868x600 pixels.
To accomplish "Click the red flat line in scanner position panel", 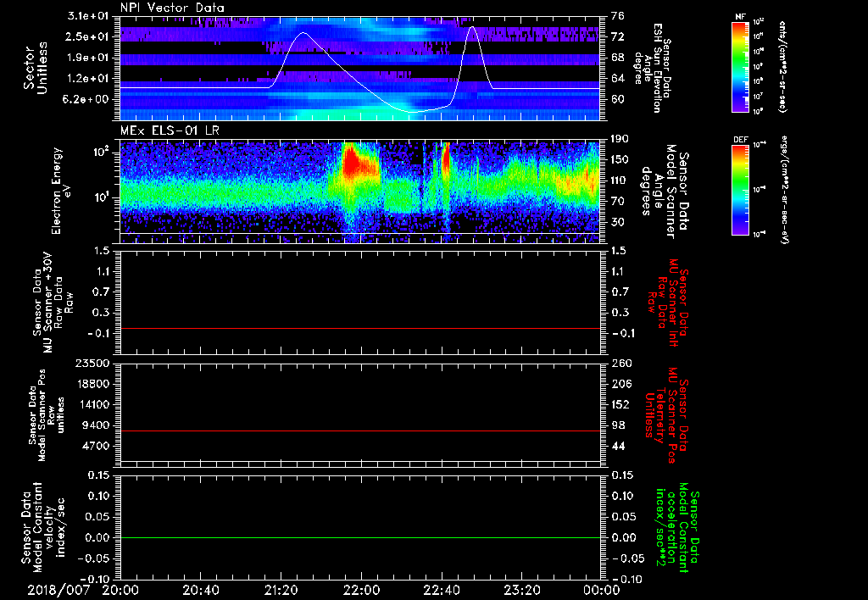I will pyautogui.click(x=360, y=431).
